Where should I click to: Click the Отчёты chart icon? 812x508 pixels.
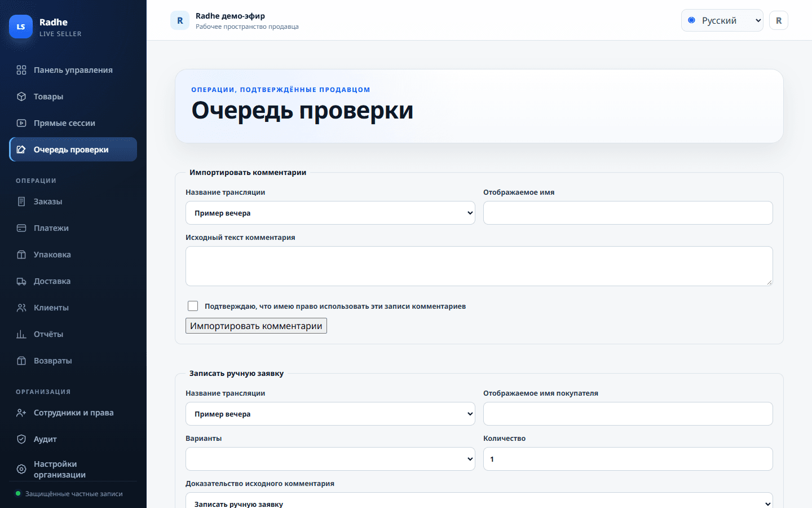tap(21, 334)
